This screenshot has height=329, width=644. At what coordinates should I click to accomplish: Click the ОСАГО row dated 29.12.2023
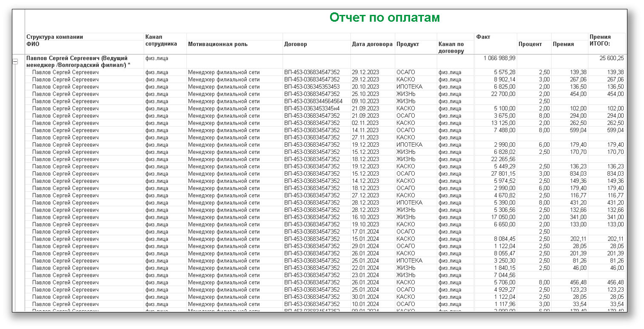(x=407, y=72)
